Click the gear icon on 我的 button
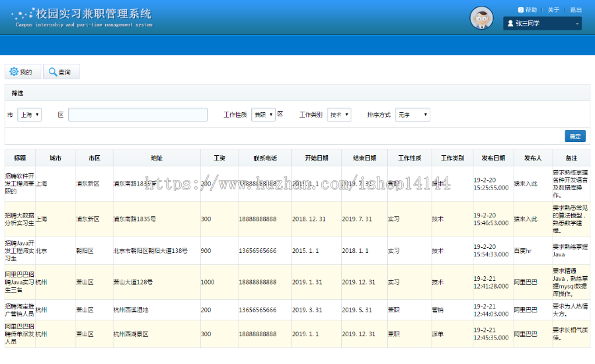 [x=14, y=71]
